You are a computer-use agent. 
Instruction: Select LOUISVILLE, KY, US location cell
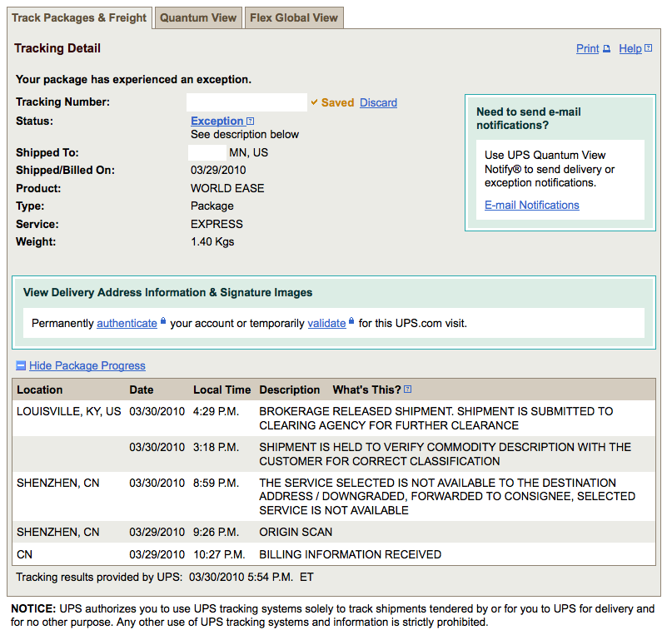[x=69, y=411]
